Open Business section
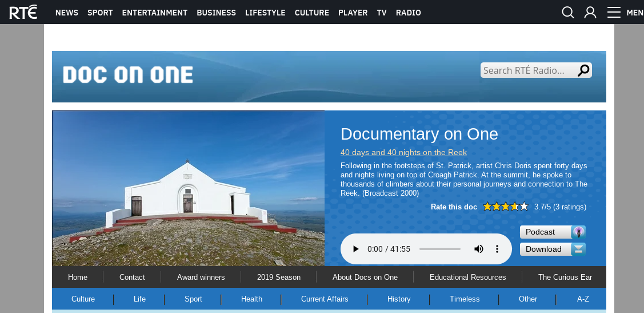The height and width of the screenshot is (313, 644). [217, 13]
